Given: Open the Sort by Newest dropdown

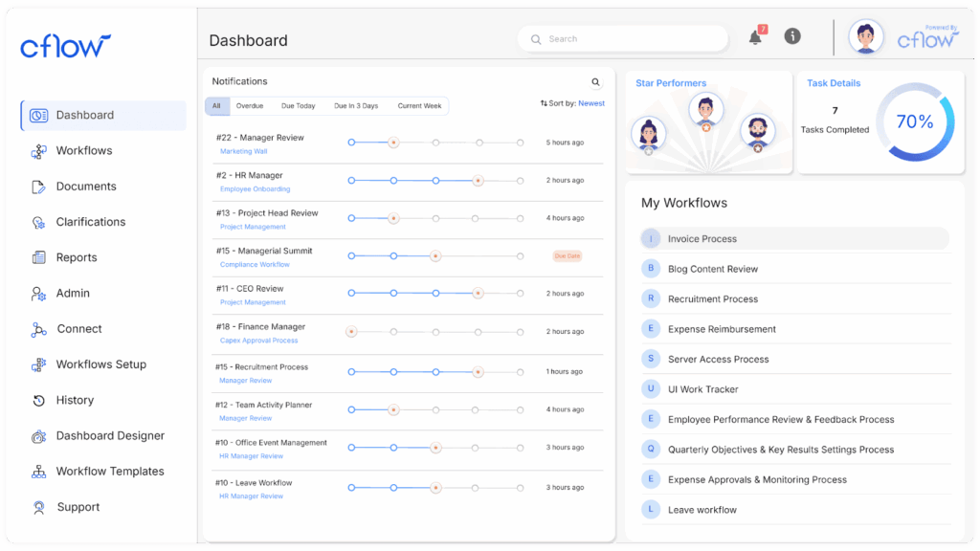Looking at the screenshot, I should pos(572,103).
